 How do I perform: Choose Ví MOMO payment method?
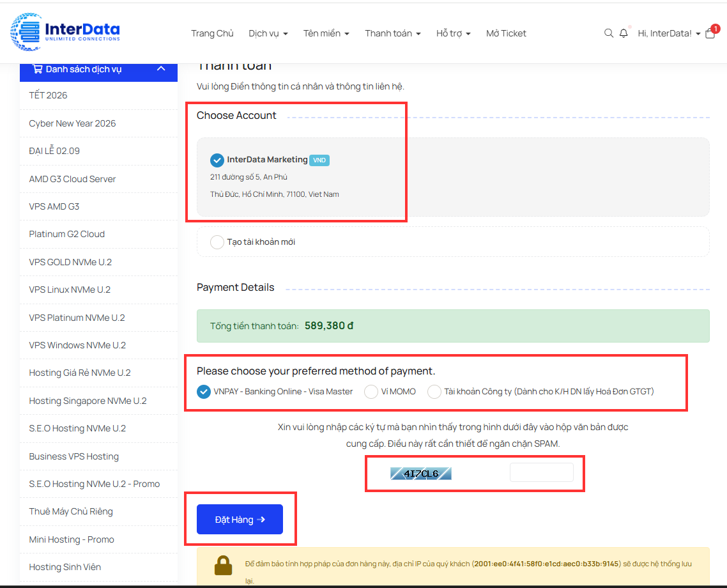point(371,392)
